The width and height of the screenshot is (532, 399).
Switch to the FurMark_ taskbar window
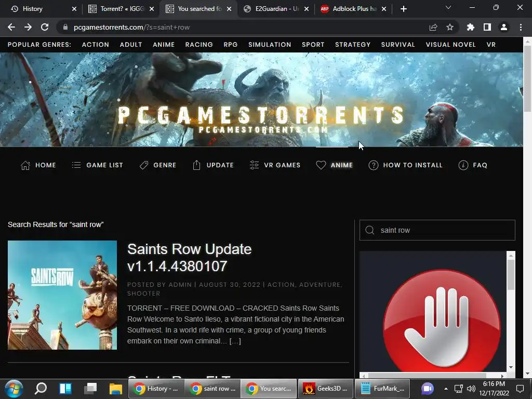pyautogui.click(x=382, y=389)
